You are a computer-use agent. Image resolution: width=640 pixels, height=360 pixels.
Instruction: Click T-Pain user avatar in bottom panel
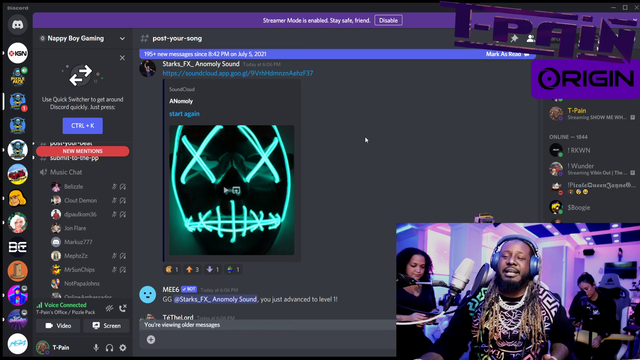pyautogui.click(x=42, y=348)
